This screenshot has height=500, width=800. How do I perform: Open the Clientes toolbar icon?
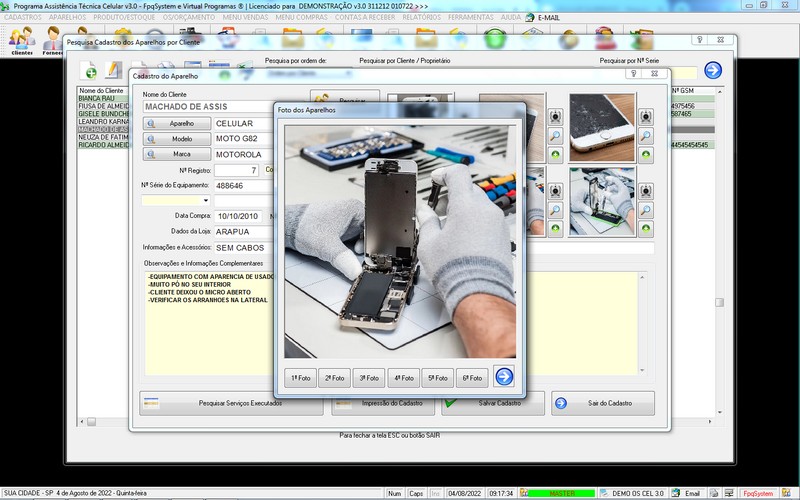[x=22, y=40]
